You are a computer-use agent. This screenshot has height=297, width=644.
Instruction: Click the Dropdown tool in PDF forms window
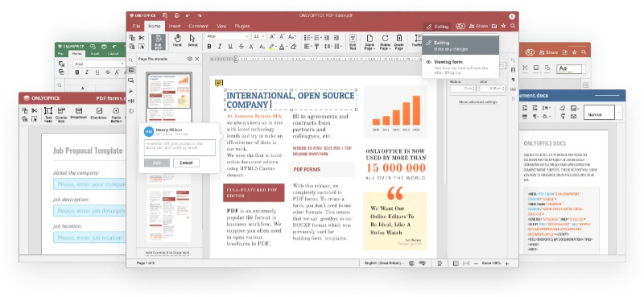click(78, 113)
